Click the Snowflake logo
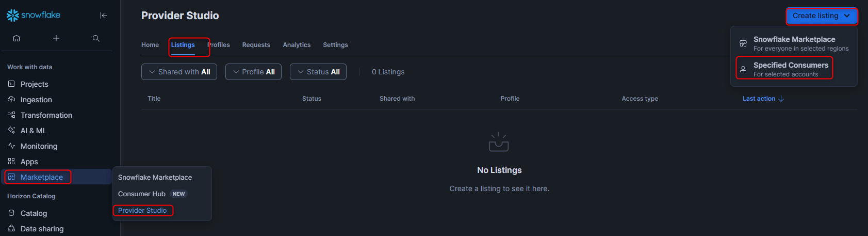868x236 pixels. [x=34, y=15]
